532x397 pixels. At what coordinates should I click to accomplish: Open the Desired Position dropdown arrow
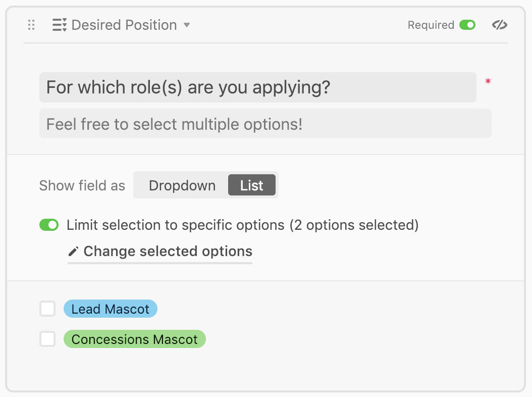(x=187, y=25)
